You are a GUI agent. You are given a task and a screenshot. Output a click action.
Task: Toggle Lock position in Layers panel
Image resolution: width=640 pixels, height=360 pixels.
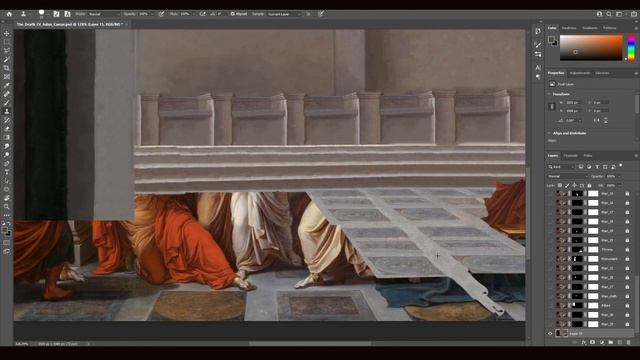coord(575,186)
